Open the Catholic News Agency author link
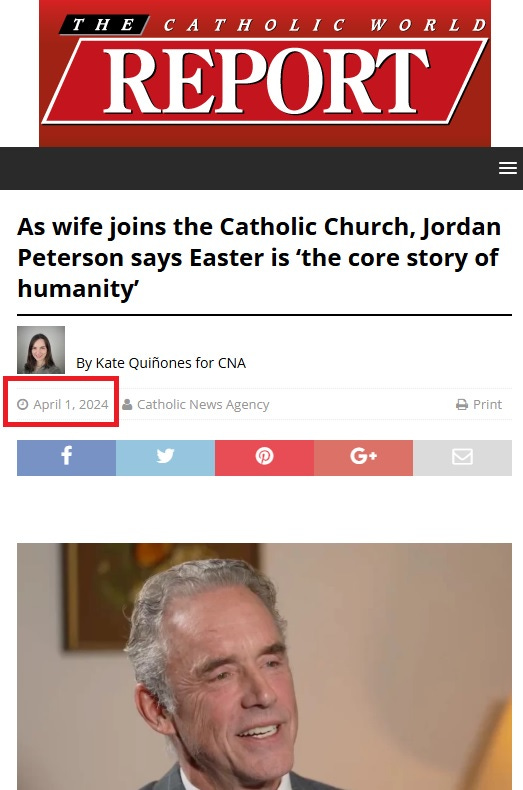 [x=203, y=405]
